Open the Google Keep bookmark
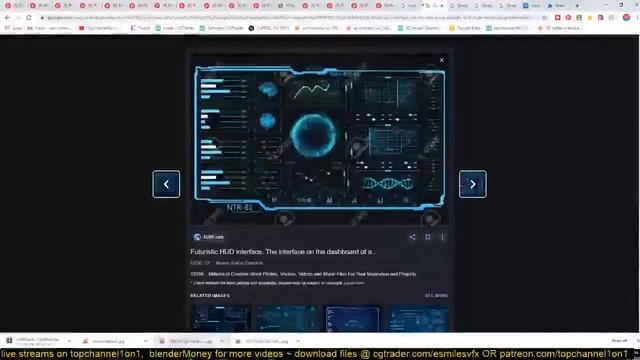640x360 pixels. (464, 28)
